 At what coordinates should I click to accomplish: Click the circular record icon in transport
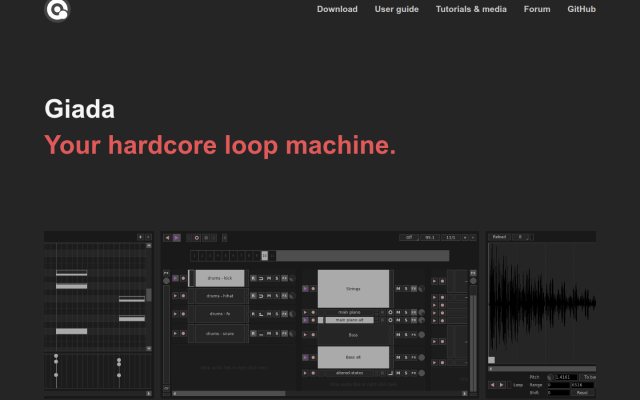coord(197,238)
